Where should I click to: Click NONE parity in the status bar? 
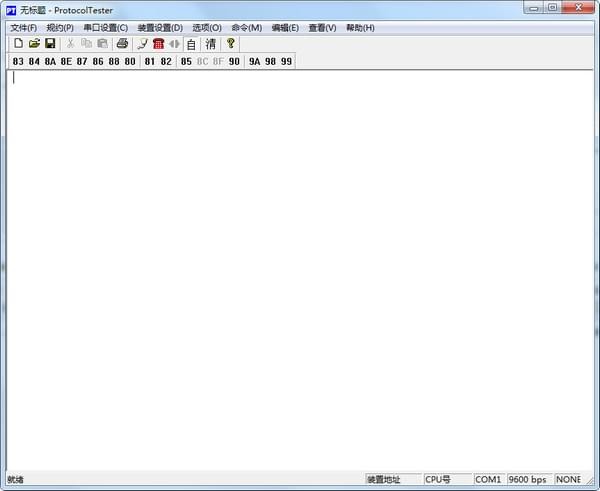568,479
